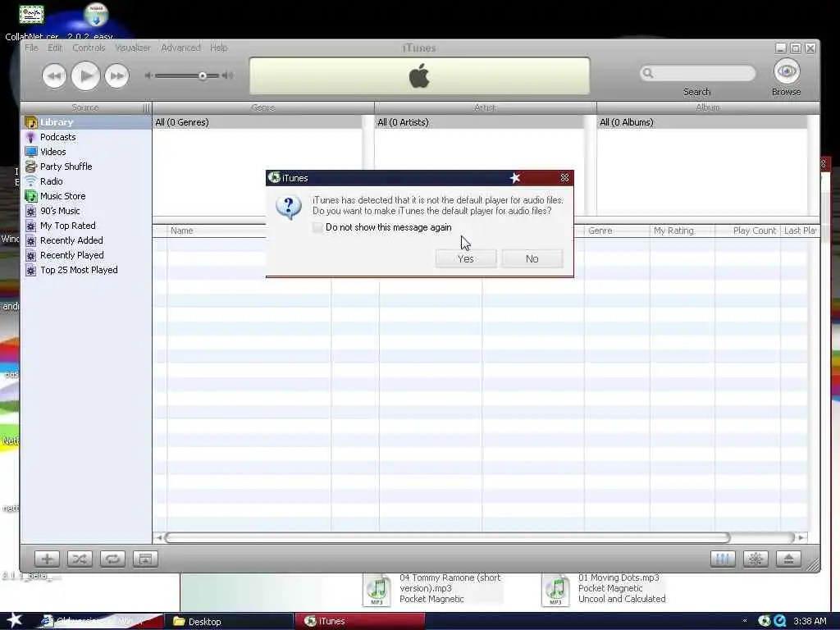Click the iTunes taskbar button
The width and height of the screenshot is (840, 630).
[x=360, y=622]
